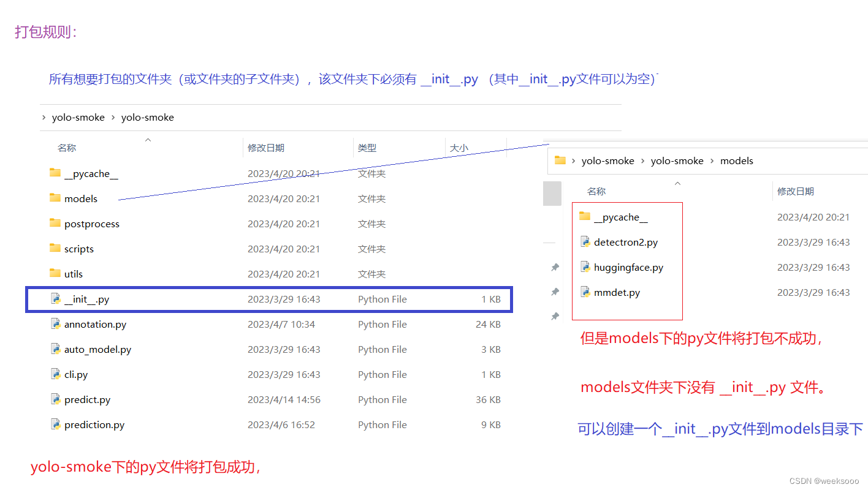The height and width of the screenshot is (490, 868).
Task: Select the mmdet.py file icon
Action: click(x=585, y=292)
